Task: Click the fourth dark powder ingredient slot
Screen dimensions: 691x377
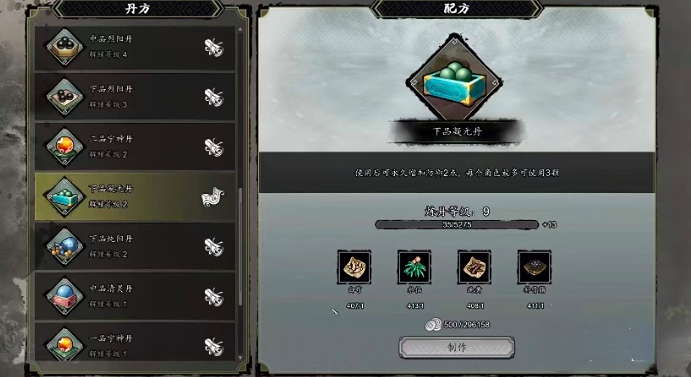Action: (x=534, y=267)
